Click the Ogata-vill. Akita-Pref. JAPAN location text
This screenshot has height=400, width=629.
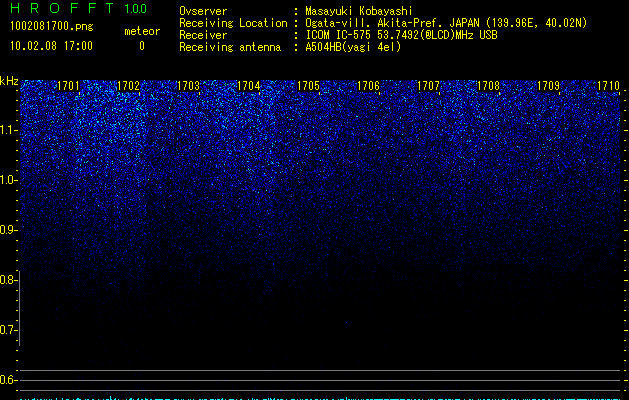point(446,23)
